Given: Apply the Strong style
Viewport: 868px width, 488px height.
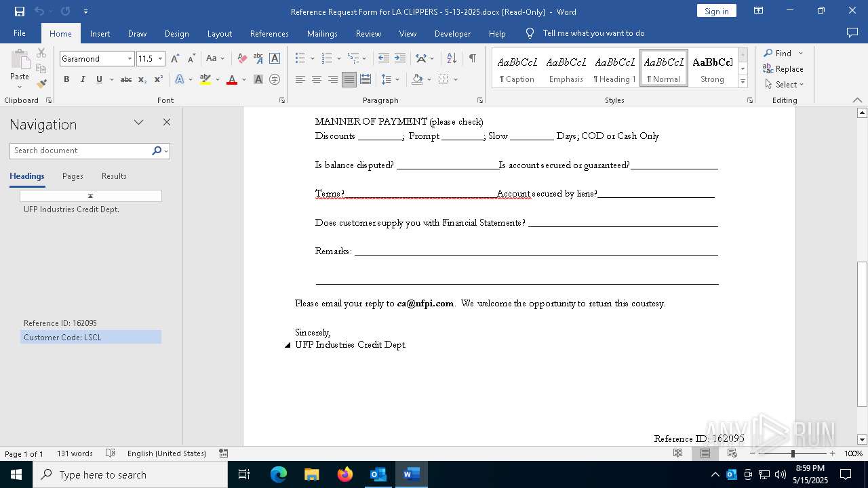Looking at the screenshot, I should 712,68.
